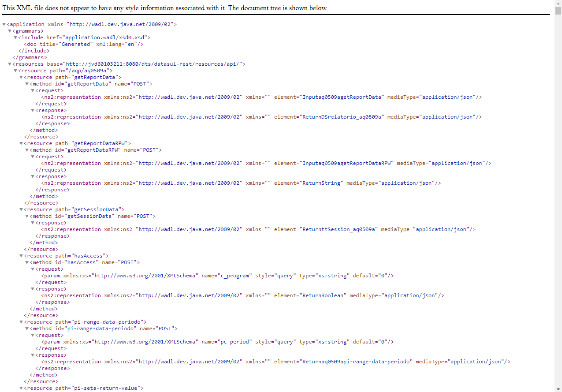Collapse response node holding ReturnDSrelatorio_aq0509a representation
This screenshot has height=392, width=562.
click(33, 111)
